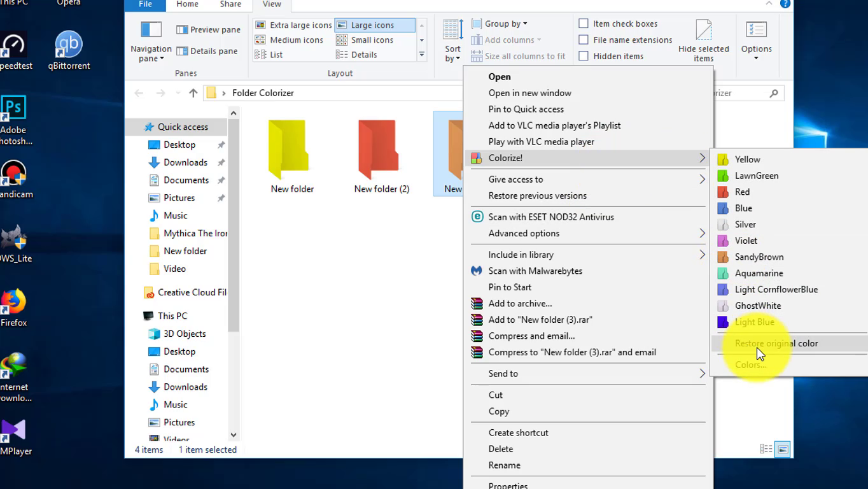Screen dimensions: 868x489
Task: Expand the layout gallery more arrow
Action: (421, 55)
